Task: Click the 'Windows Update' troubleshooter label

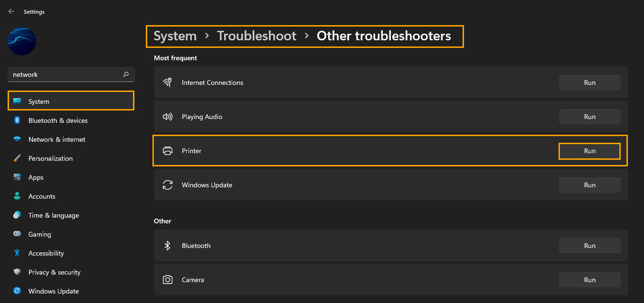Action: [x=207, y=185]
